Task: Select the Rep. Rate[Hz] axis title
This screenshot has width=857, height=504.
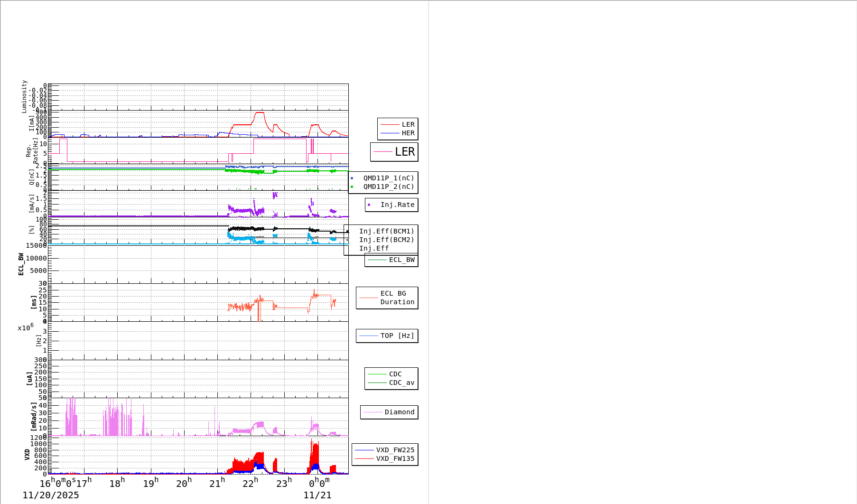Action: pyautogui.click(x=32, y=151)
